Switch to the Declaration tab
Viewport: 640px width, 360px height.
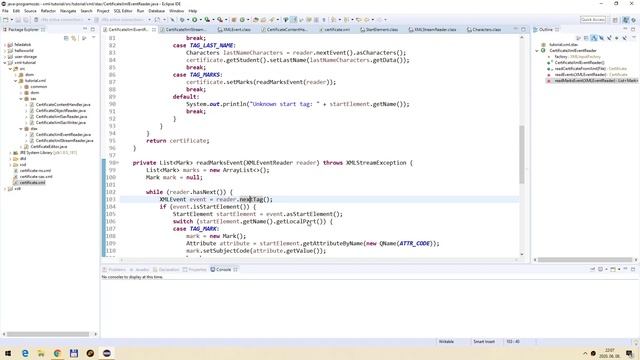tap(166, 270)
